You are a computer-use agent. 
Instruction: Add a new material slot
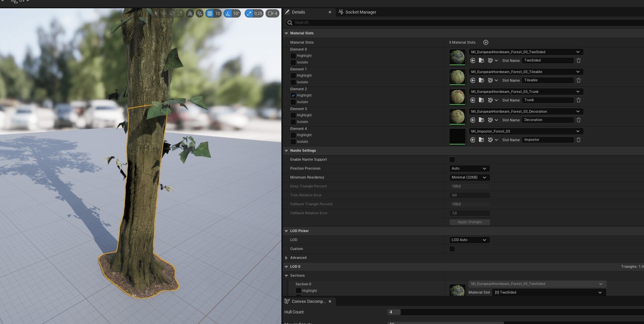(485, 42)
